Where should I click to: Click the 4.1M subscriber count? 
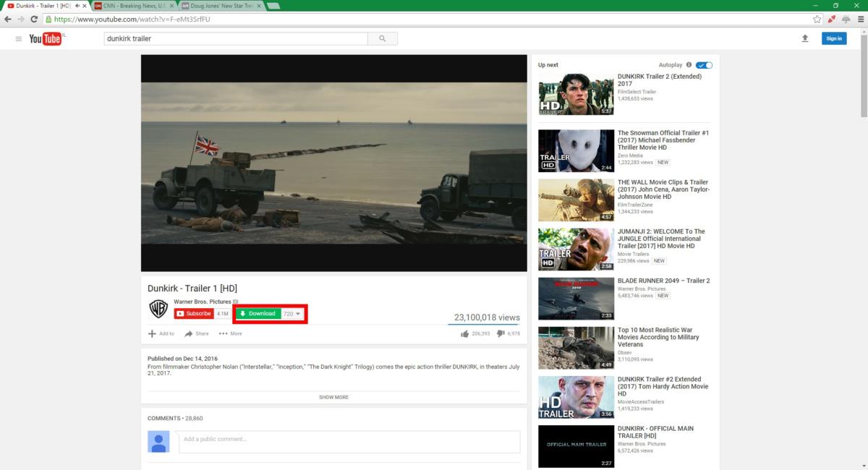coord(223,314)
